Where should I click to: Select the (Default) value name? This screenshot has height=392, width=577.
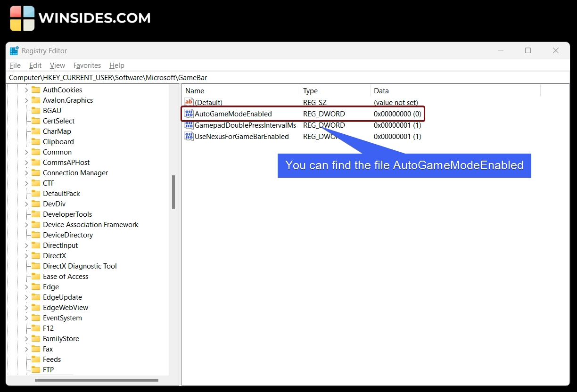(208, 103)
